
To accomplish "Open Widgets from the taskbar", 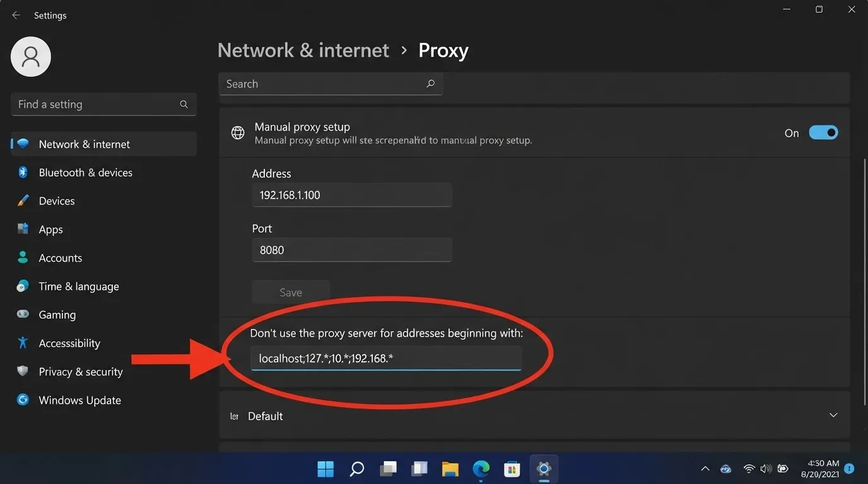I will point(419,469).
